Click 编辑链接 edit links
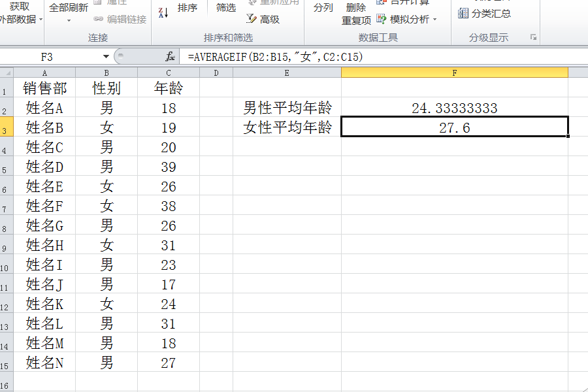The image size is (588, 392). coord(120,19)
